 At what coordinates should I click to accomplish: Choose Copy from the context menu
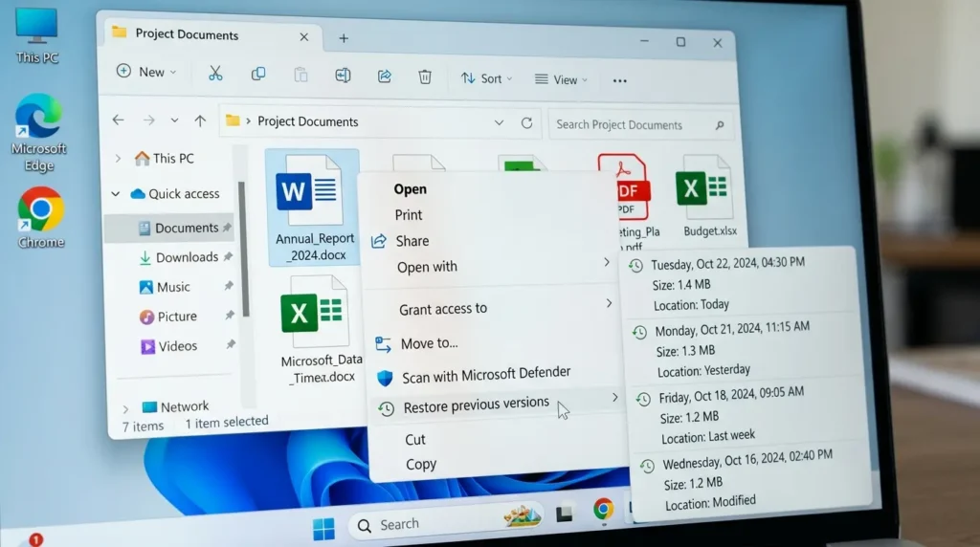pyautogui.click(x=421, y=465)
